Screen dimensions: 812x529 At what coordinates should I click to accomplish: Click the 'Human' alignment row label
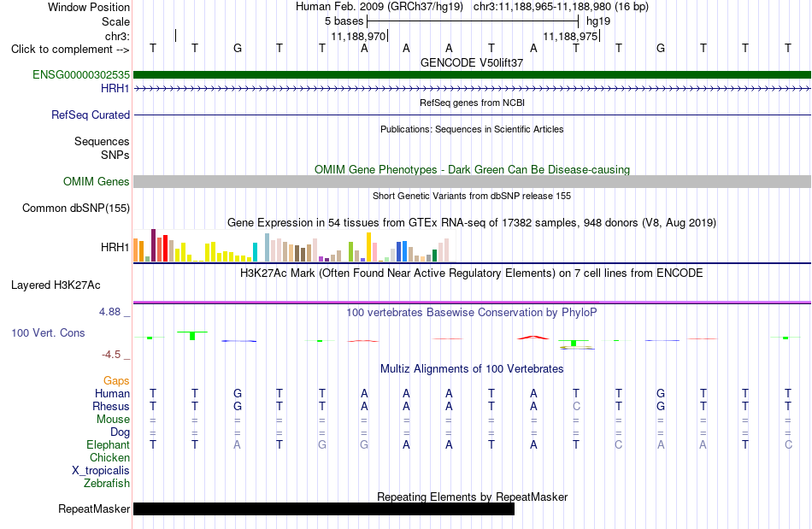[x=112, y=393]
